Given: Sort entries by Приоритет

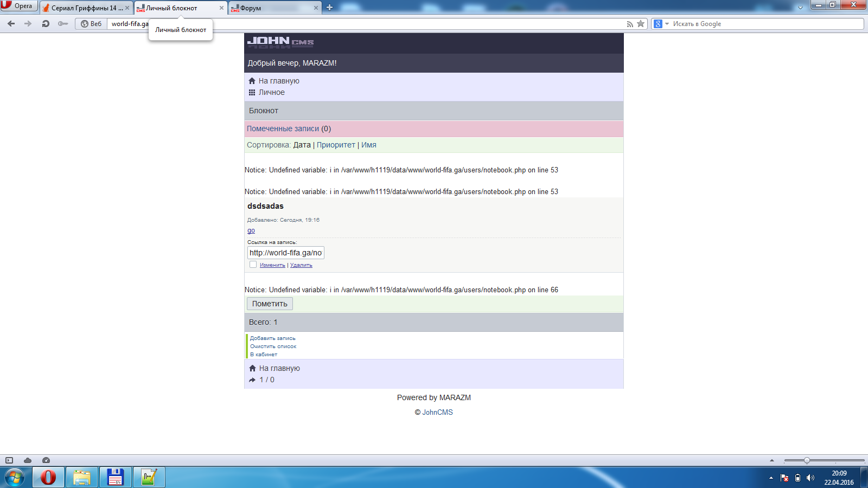Looking at the screenshot, I should point(336,145).
